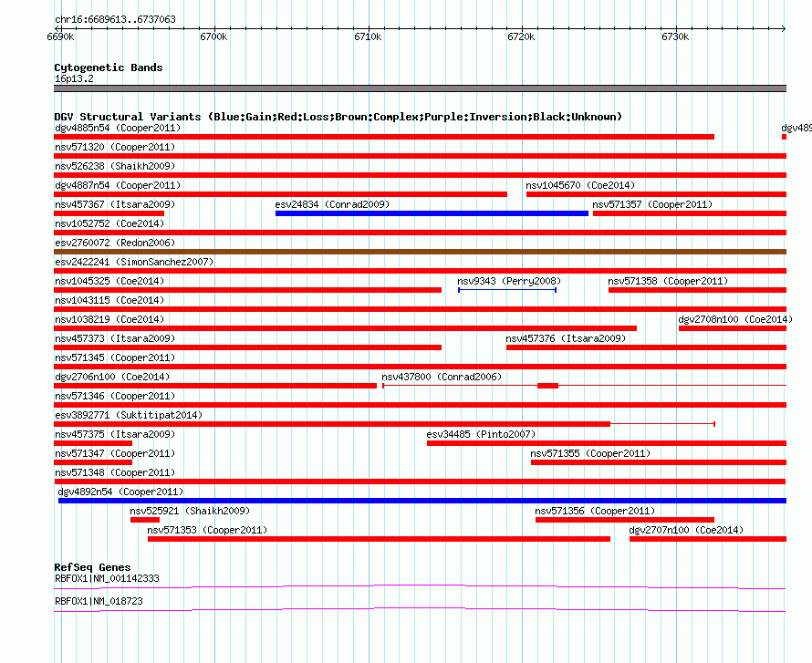
Task: Select nsv525921 (Shaikh2009) variant label
Action: 190,511
